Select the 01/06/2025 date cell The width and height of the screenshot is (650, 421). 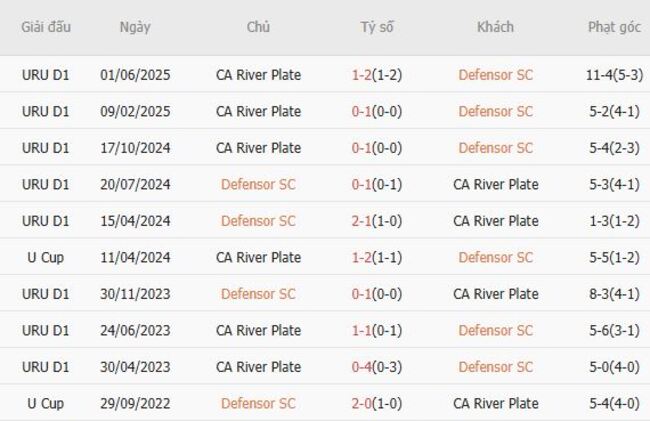pos(135,75)
